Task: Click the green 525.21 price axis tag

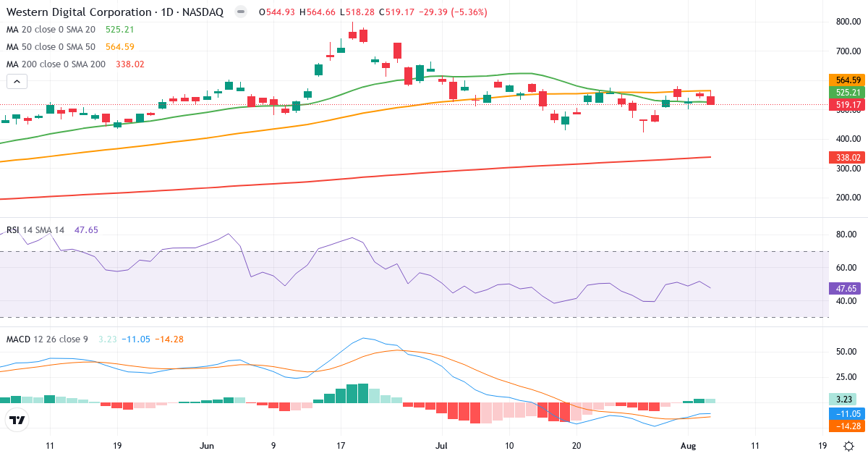Action: tap(848, 93)
